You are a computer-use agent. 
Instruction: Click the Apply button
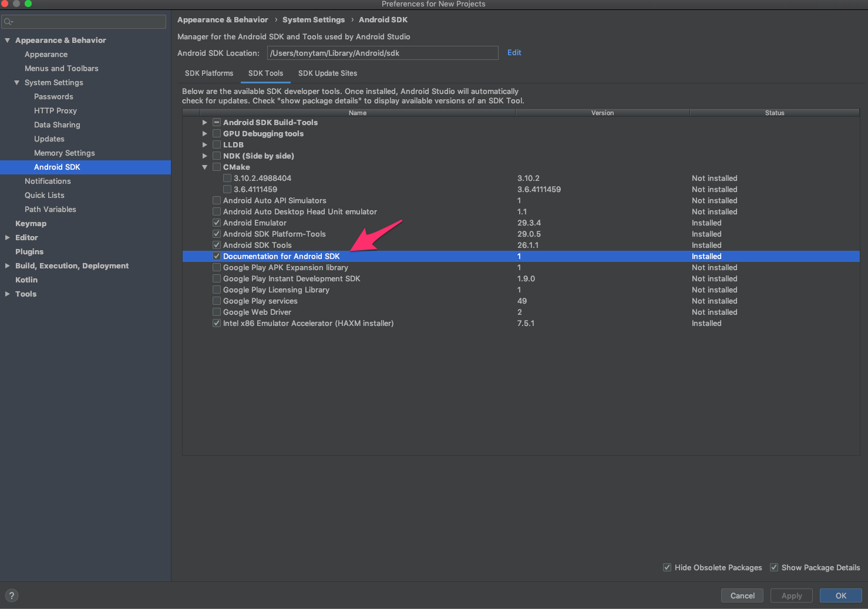point(792,595)
